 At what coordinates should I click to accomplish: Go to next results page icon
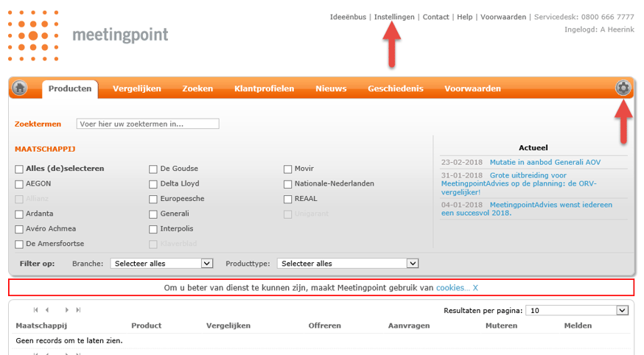pos(66,310)
